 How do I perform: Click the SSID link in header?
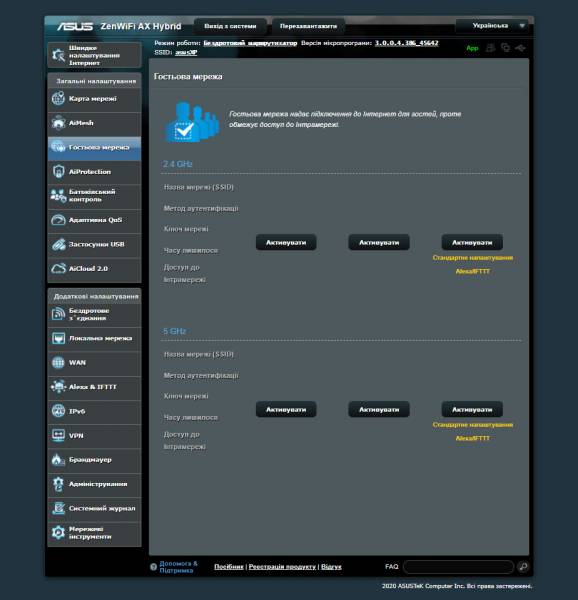(186, 52)
